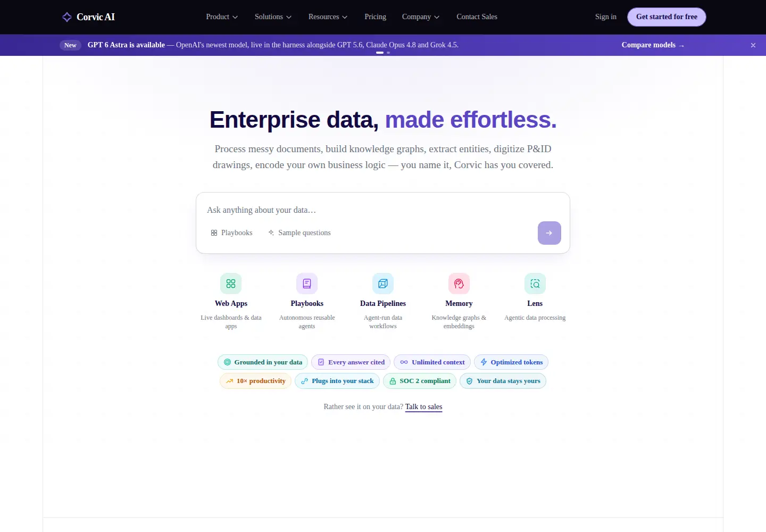This screenshot has height=532, width=766.
Task: Dismiss the announcement banner with X
Action: tap(753, 45)
